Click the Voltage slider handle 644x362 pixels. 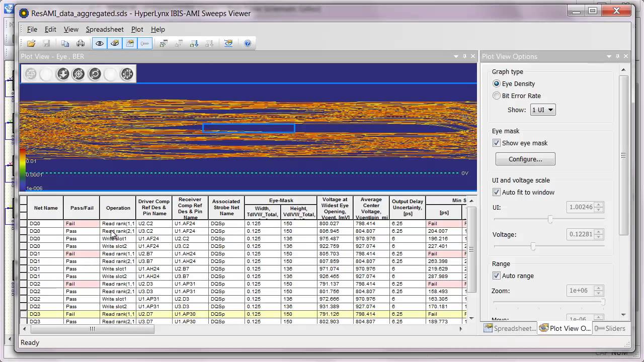click(533, 247)
